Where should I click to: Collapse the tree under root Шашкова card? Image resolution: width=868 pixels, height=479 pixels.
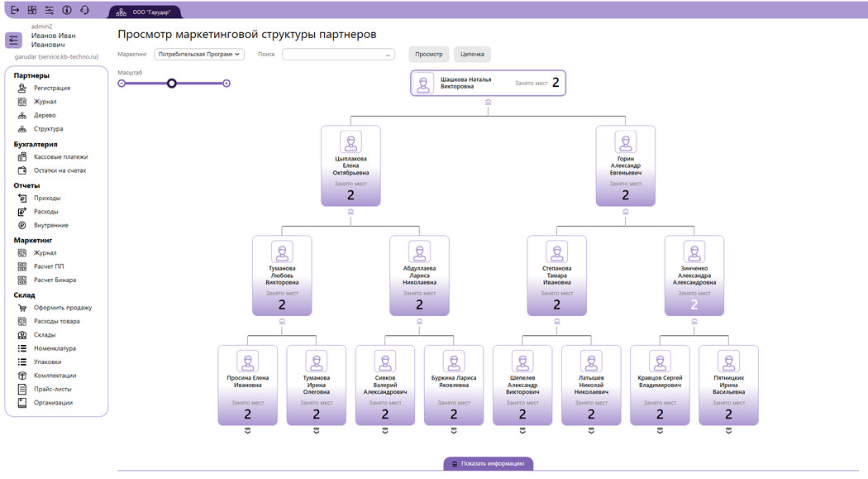coord(488,102)
